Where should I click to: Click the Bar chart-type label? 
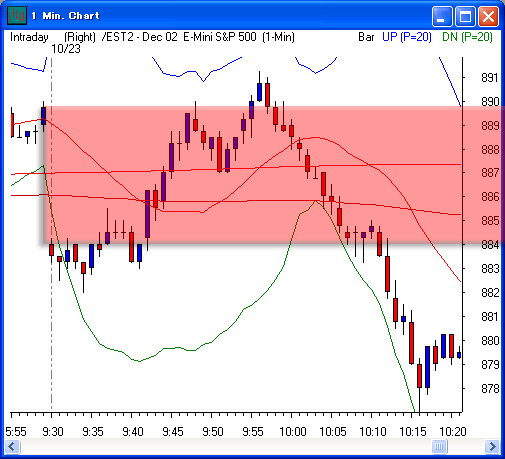pyautogui.click(x=366, y=37)
